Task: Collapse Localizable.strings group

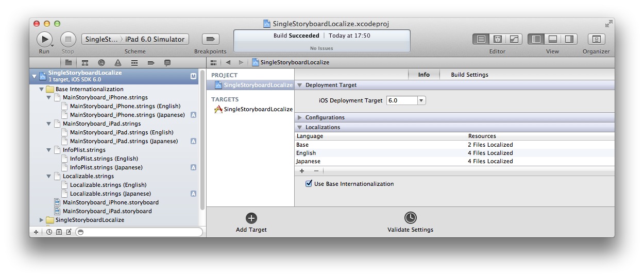Action: coord(49,177)
